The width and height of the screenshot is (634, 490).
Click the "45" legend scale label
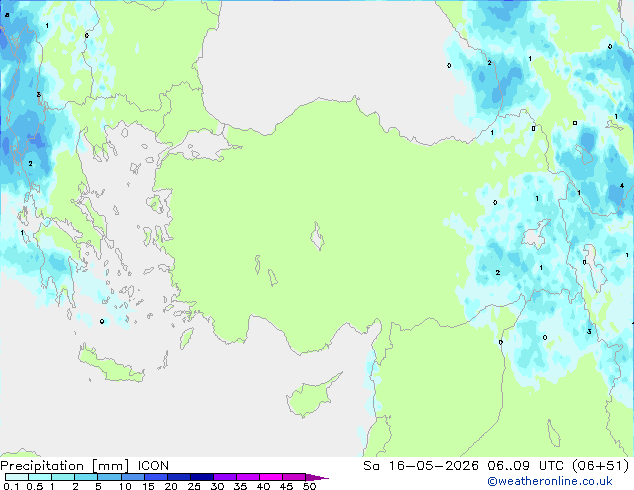click(x=286, y=486)
